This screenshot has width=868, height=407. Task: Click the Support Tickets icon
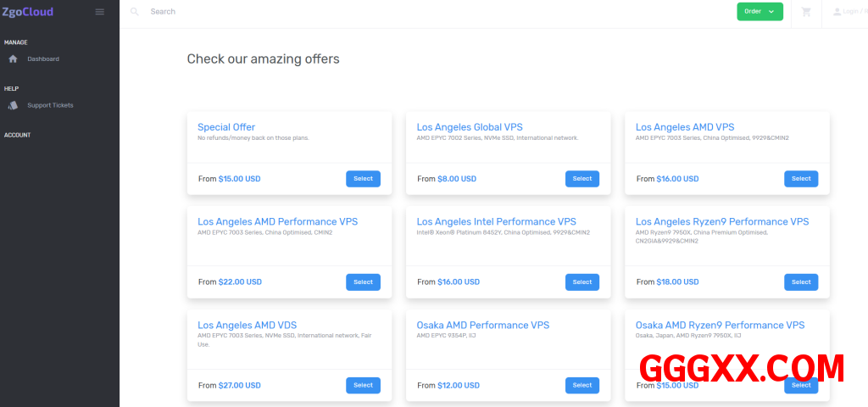(x=13, y=105)
